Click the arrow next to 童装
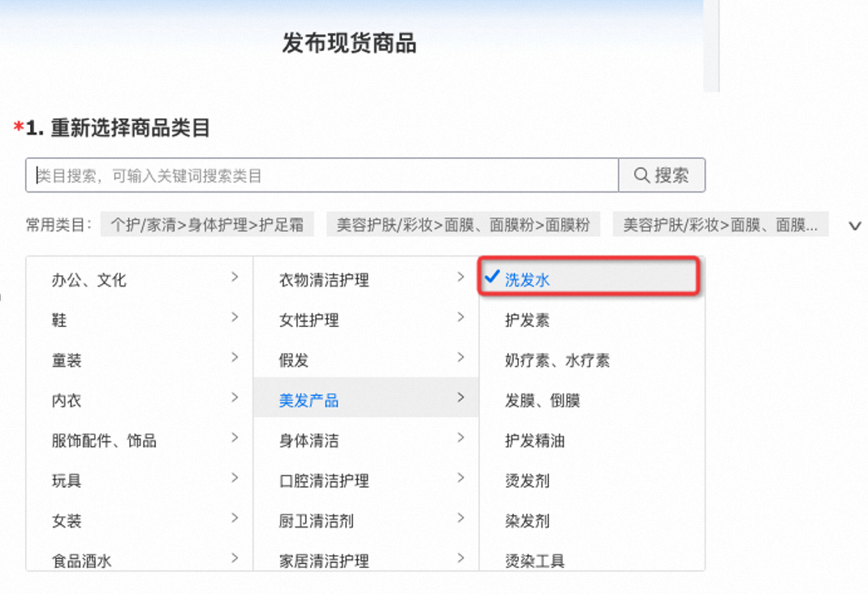The height and width of the screenshot is (594, 868). point(234,358)
